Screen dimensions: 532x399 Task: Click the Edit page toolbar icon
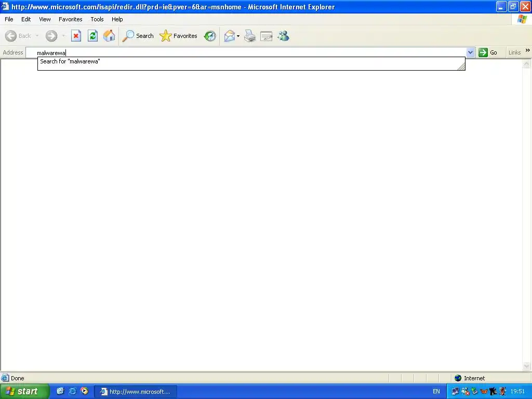267,36
